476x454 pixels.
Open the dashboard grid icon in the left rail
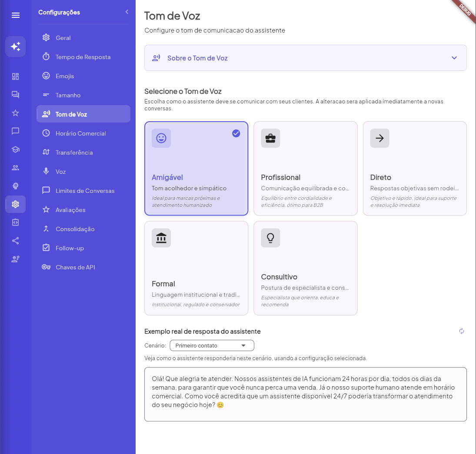16,76
